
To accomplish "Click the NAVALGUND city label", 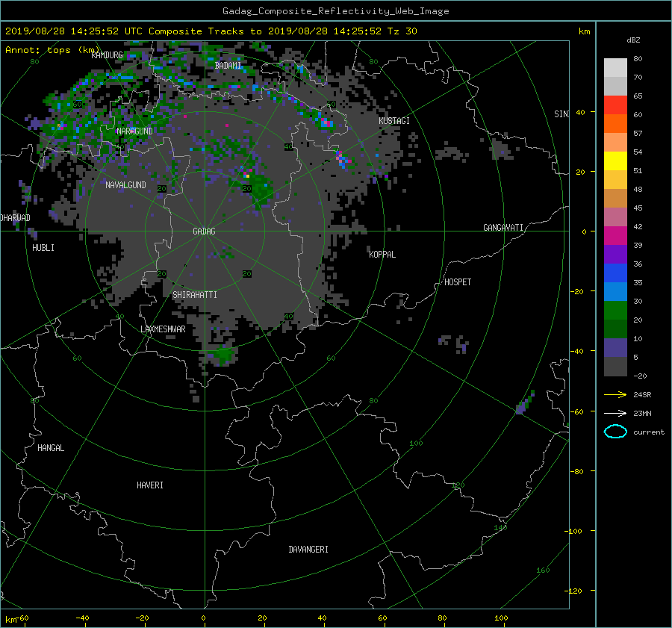I will [x=125, y=185].
